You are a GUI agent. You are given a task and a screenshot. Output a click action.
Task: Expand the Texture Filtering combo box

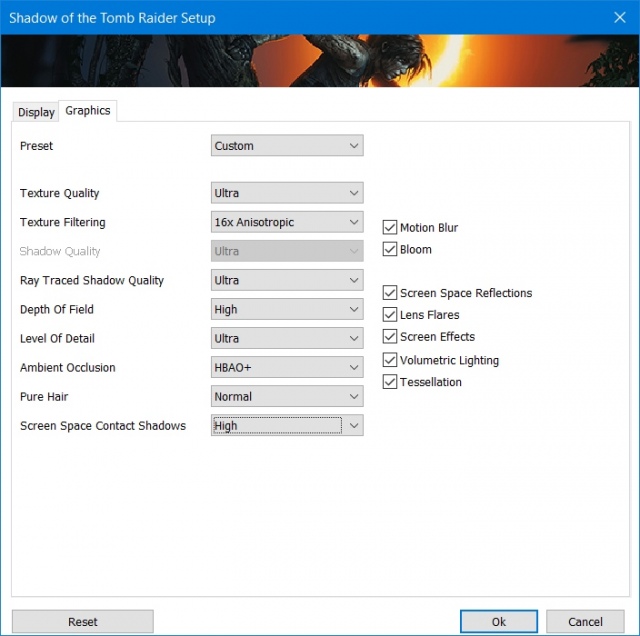(287, 222)
